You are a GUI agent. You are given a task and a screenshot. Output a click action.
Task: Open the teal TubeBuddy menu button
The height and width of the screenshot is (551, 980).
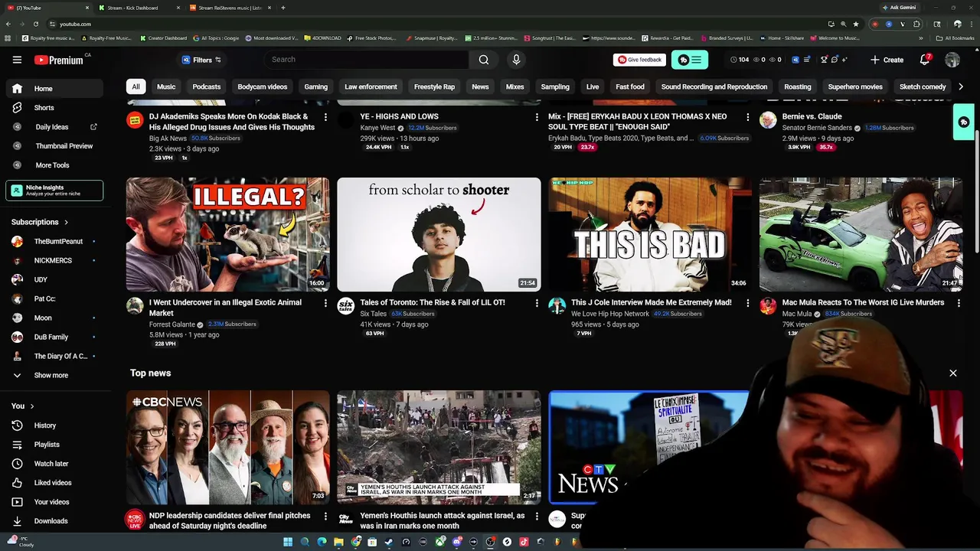click(690, 60)
